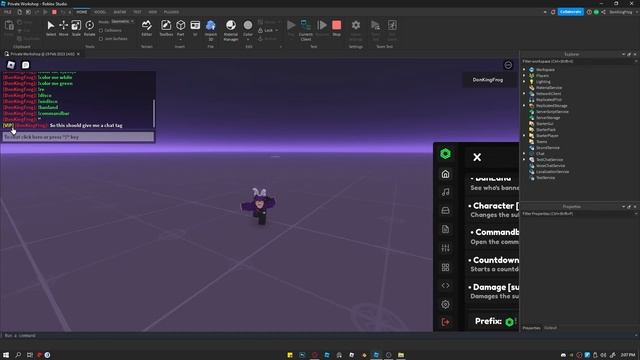The height and width of the screenshot is (360, 640).
Task: Close the admin panel with X
Action: coord(477,157)
